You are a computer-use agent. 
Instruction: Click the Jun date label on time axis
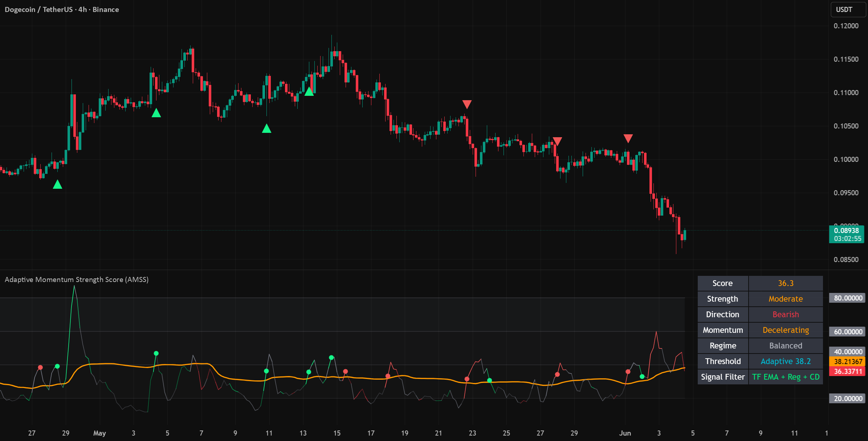coord(625,433)
